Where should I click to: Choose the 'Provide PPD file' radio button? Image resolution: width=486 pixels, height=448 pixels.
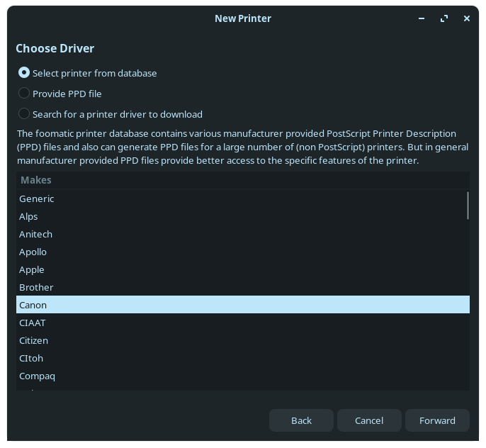point(24,94)
